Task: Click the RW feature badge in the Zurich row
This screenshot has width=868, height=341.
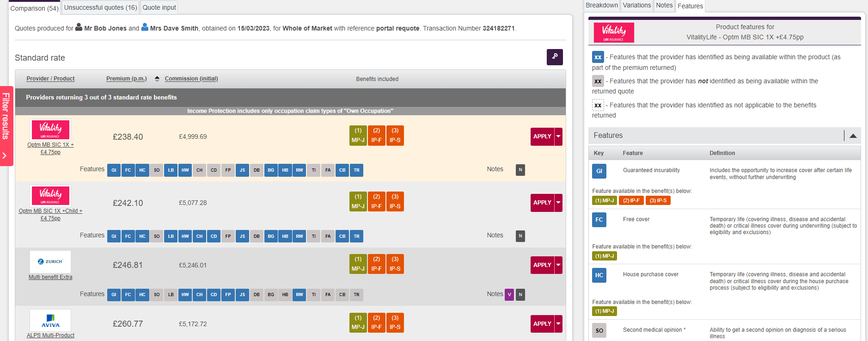Action: [x=300, y=295]
